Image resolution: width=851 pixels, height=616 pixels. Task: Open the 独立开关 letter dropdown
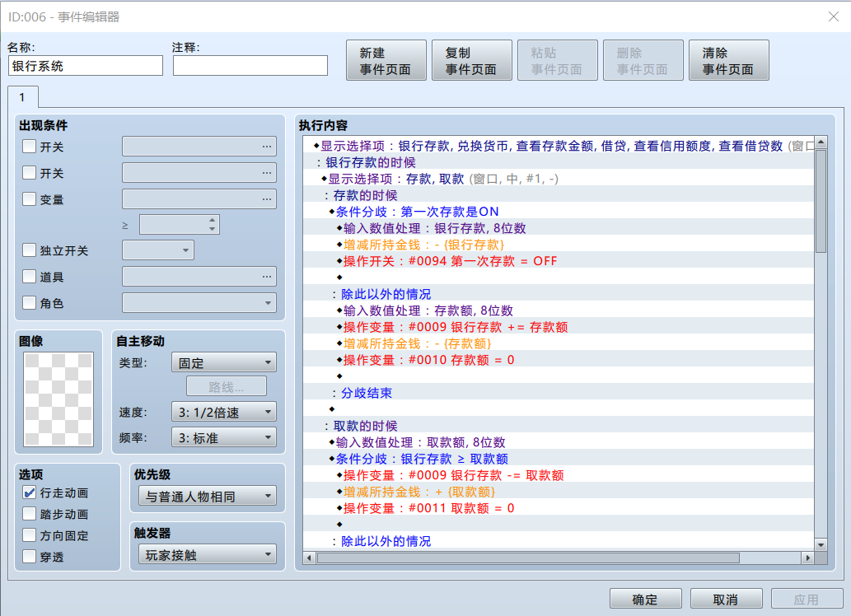pyautogui.click(x=158, y=250)
